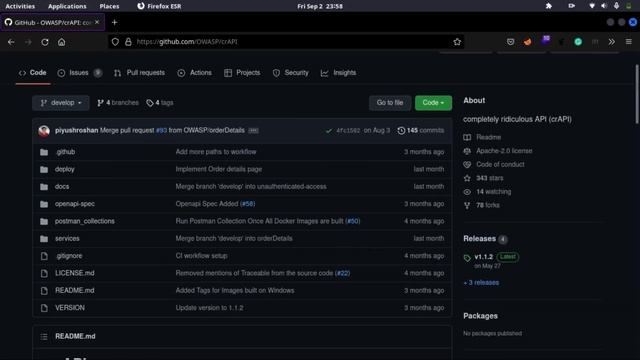Open Code of conduct link

tap(500, 164)
